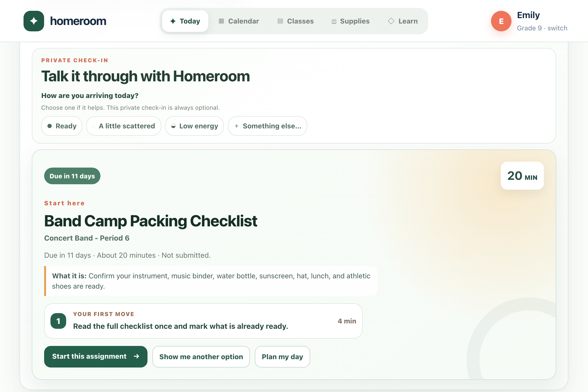Click the Plan my day button
The width and height of the screenshot is (588, 392).
point(282,357)
